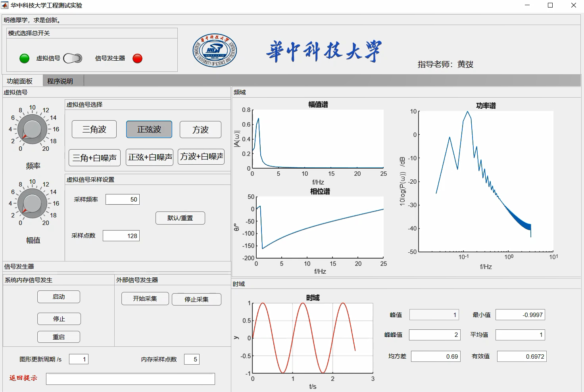This screenshot has width=584, height=392.
Task: Close the application window
Action: point(573,5)
